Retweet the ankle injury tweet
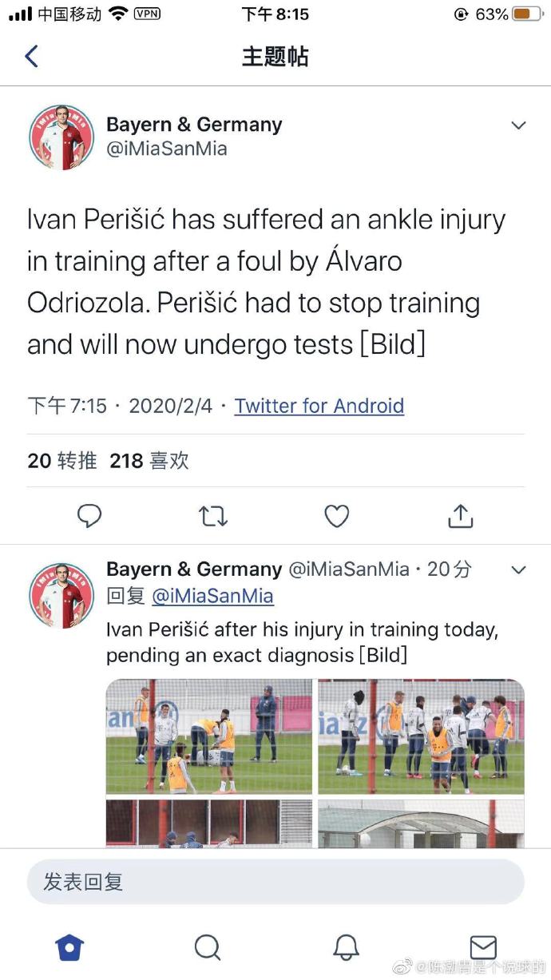This screenshot has width=551, height=980. (212, 516)
